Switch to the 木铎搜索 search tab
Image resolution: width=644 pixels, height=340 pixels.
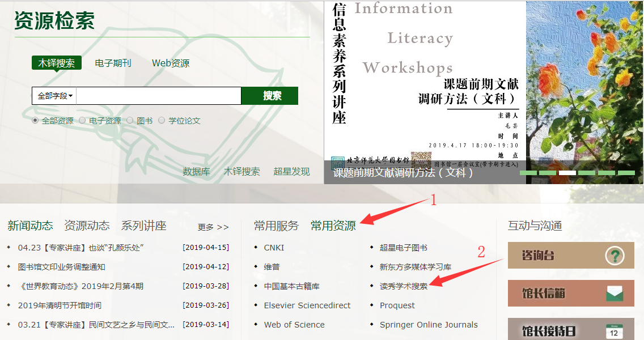pyautogui.click(x=57, y=63)
